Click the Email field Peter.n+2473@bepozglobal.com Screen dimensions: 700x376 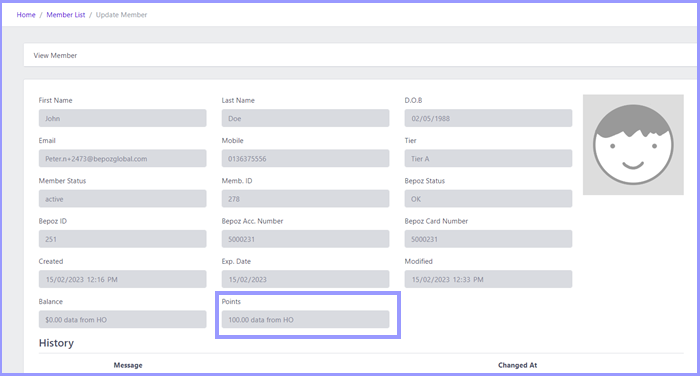(122, 159)
